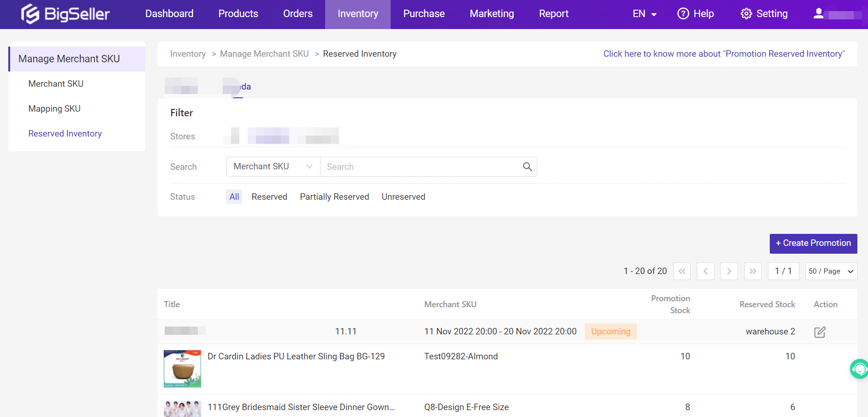The height and width of the screenshot is (417, 868).
Task: Click the BigSeller logo icon
Action: tap(30, 14)
